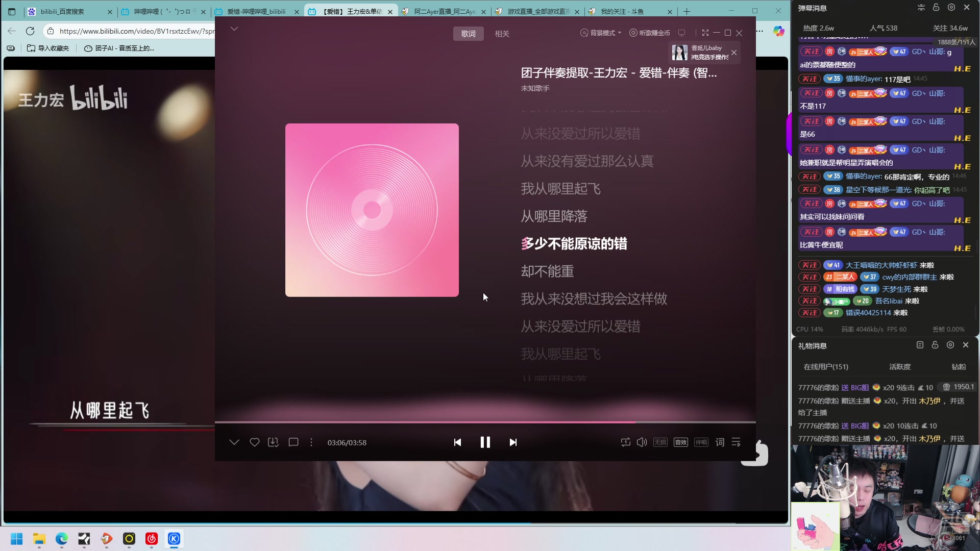Click the lock icon on danmaku panel
The image size is (980, 551).
click(935, 7)
